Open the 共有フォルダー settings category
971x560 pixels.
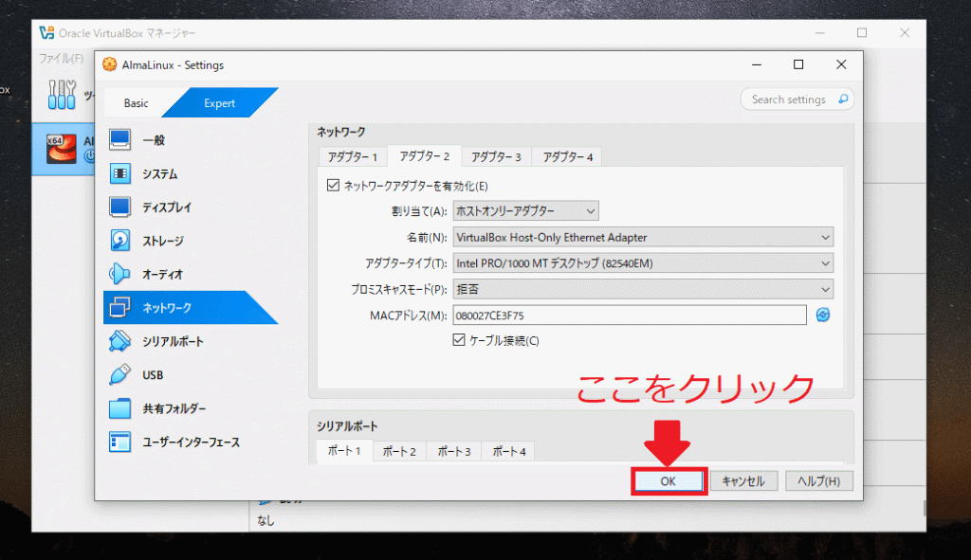click(190, 408)
